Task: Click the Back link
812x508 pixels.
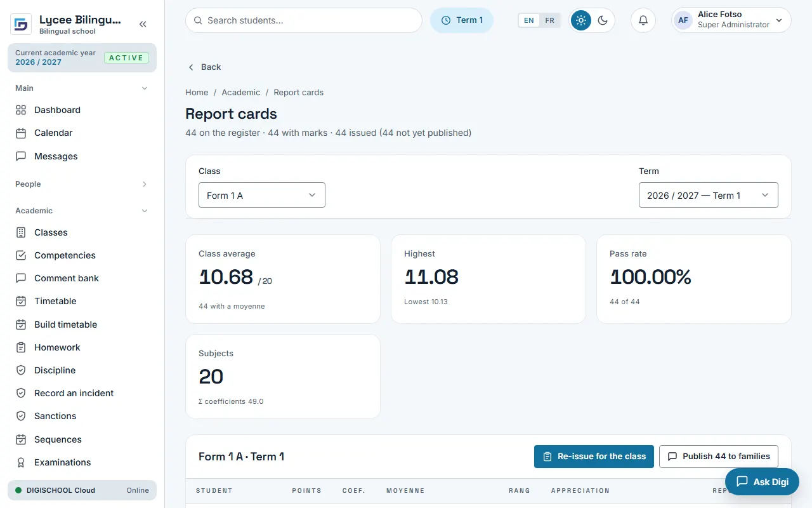Action: pyautogui.click(x=204, y=67)
